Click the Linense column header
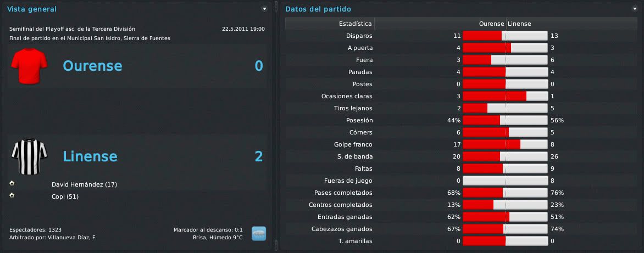The image size is (644, 253). tap(520, 24)
